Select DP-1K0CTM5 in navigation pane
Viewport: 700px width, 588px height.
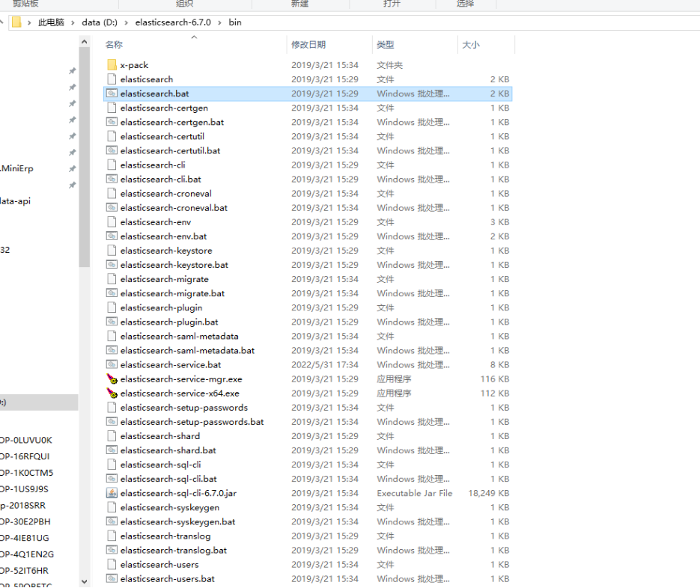coord(26,473)
